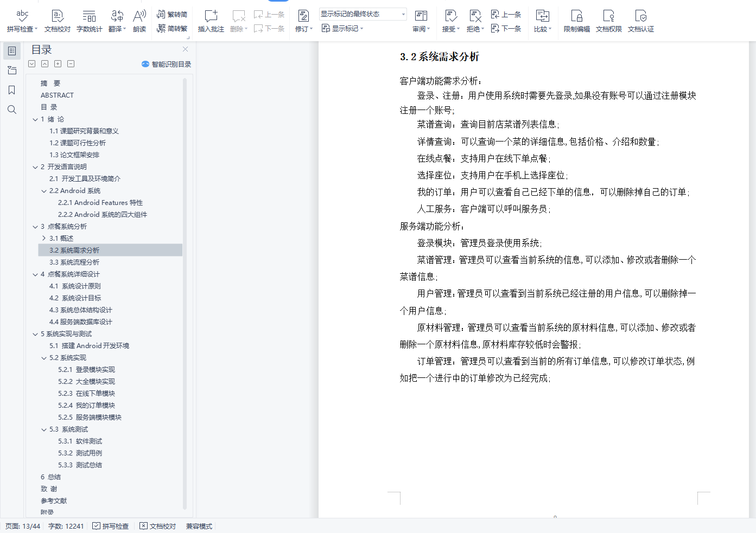756x533 pixels.
Task: Click the 字数: 12241 status entry
Action: pos(66,526)
